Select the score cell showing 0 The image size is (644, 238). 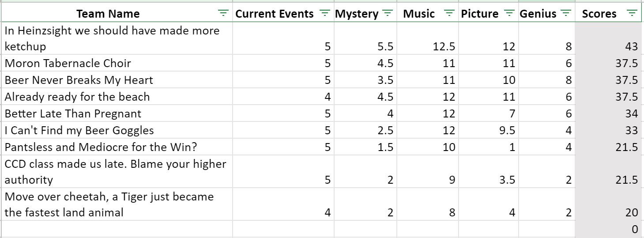tap(609, 229)
